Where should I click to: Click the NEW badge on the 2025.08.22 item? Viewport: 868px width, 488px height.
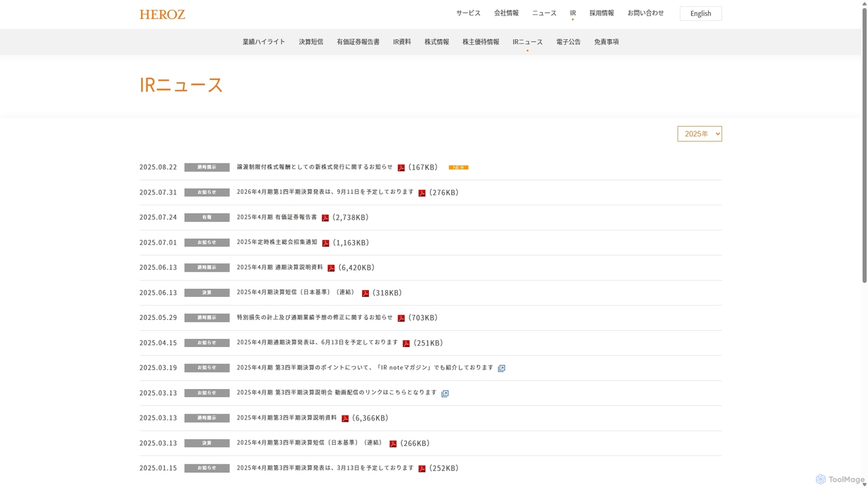click(x=458, y=167)
